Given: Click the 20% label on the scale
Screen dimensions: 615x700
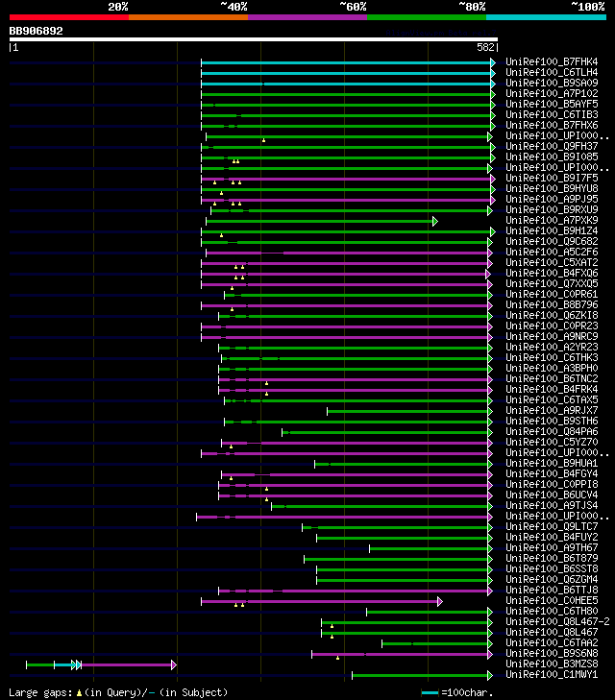Looking at the screenshot, I should point(118,7).
